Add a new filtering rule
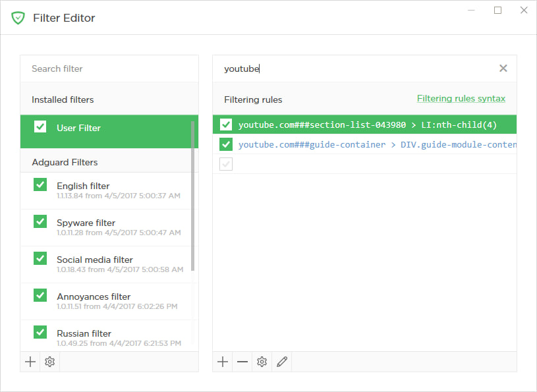The width and height of the screenshot is (537, 392). (223, 362)
